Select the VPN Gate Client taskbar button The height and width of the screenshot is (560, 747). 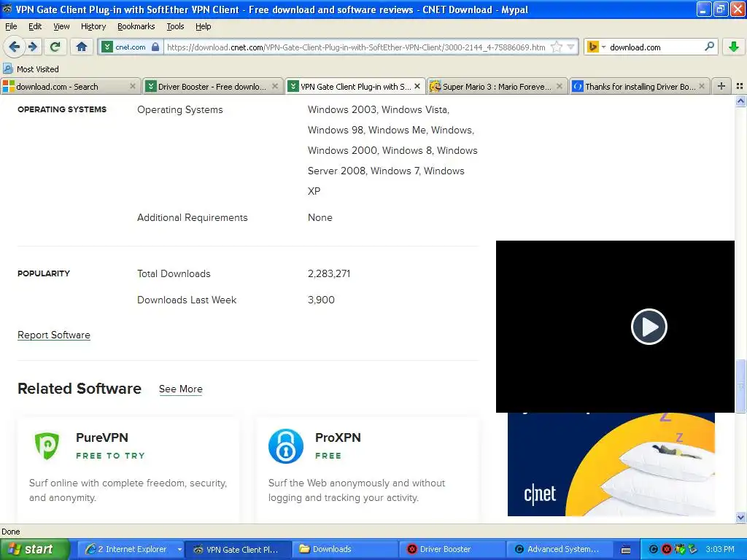click(x=237, y=549)
